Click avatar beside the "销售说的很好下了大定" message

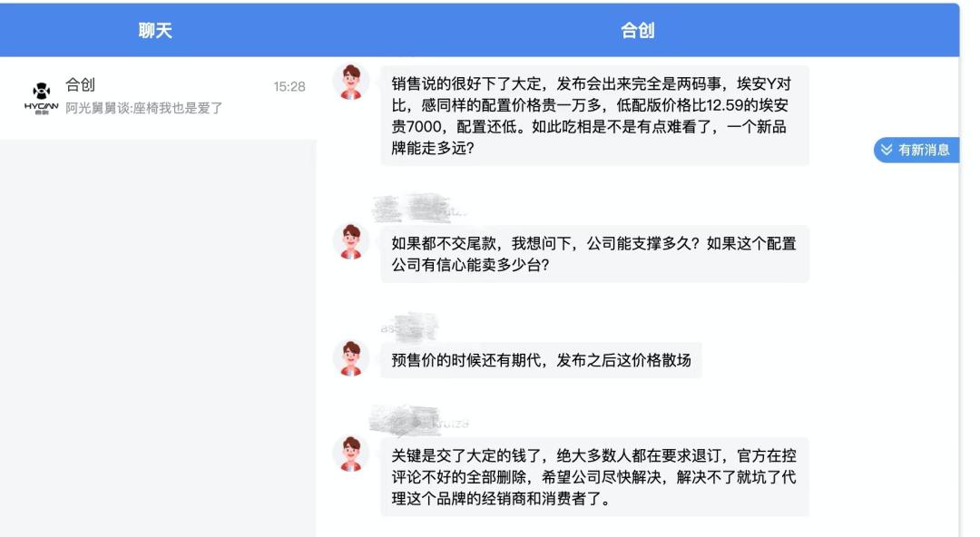coord(350,83)
